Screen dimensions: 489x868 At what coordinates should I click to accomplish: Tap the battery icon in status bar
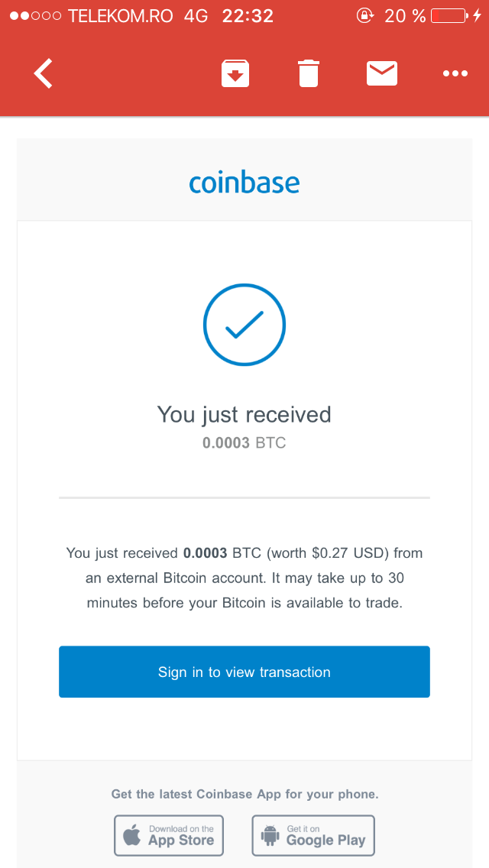point(449,15)
